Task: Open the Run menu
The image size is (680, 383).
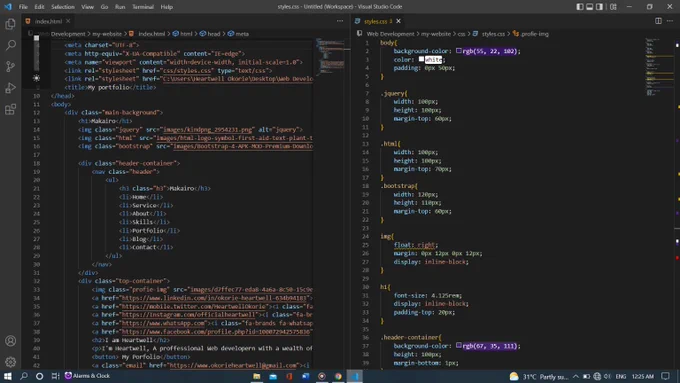Action: 120,7
